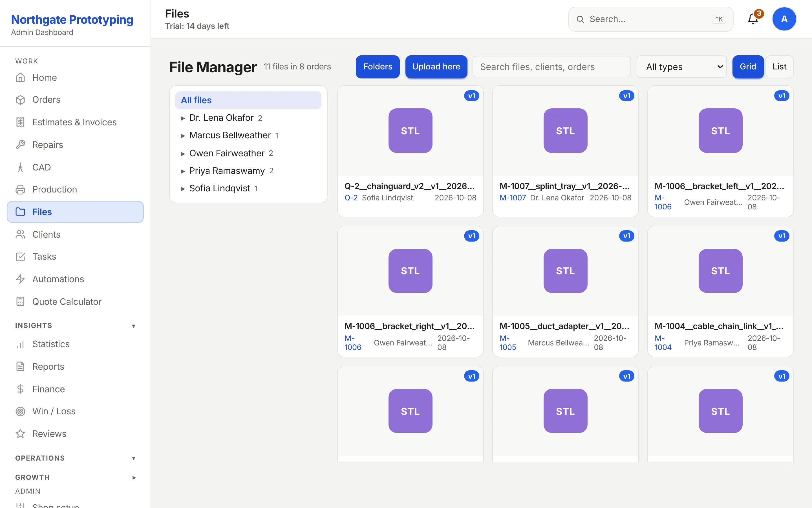Open Reports document icon
Screen dimensions: 812x508
coord(21,367)
